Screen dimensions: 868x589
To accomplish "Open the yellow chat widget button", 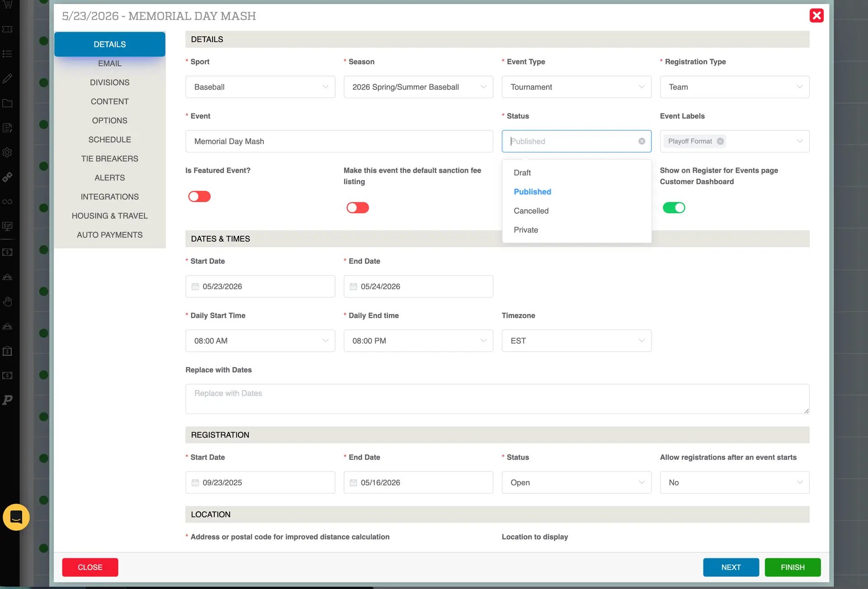I will [x=16, y=517].
